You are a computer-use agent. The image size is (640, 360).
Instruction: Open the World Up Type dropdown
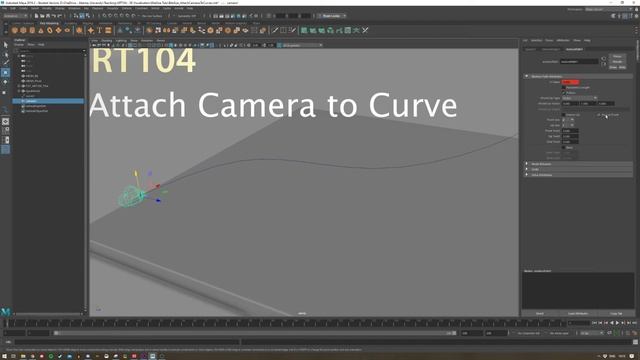pos(580,98)
